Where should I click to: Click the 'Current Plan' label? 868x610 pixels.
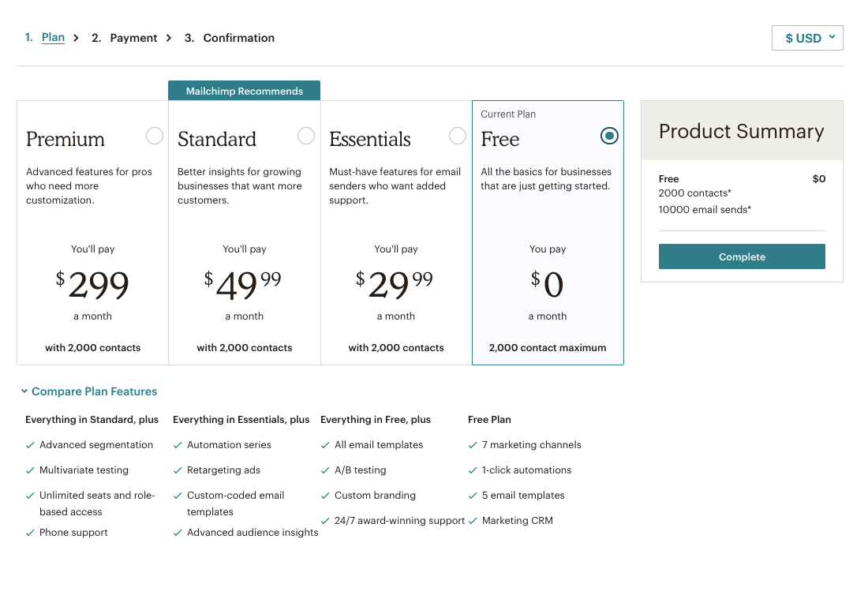tap(508, 114)
